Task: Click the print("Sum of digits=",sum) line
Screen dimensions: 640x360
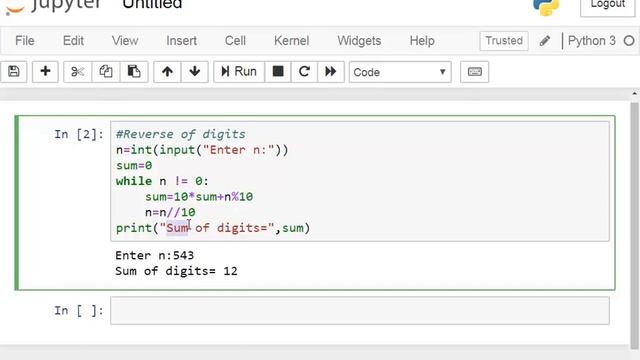Action: coord(213,228)
